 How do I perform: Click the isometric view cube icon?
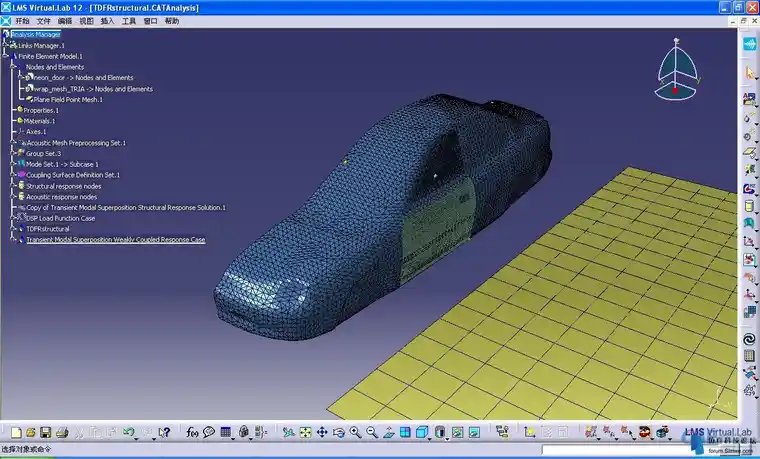point(422,432)
